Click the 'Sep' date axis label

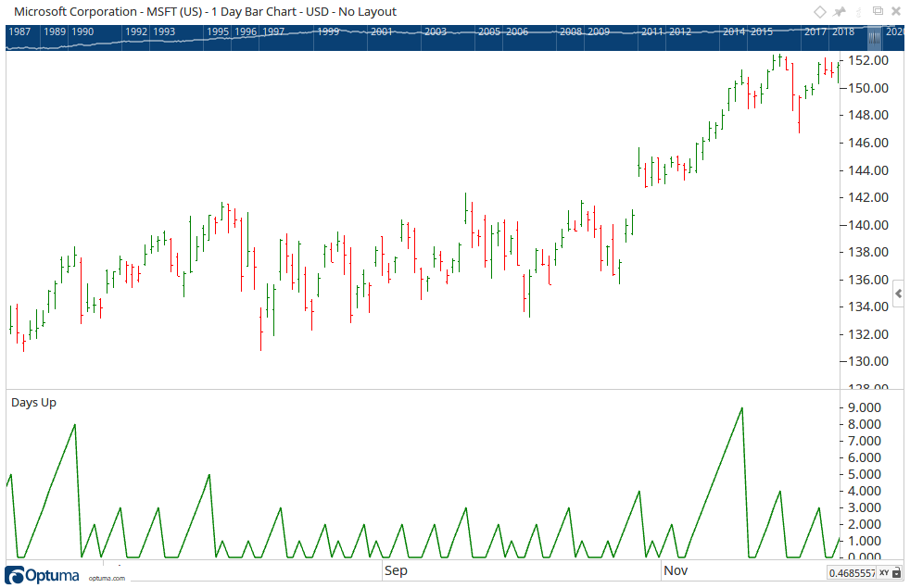[396, 570]
